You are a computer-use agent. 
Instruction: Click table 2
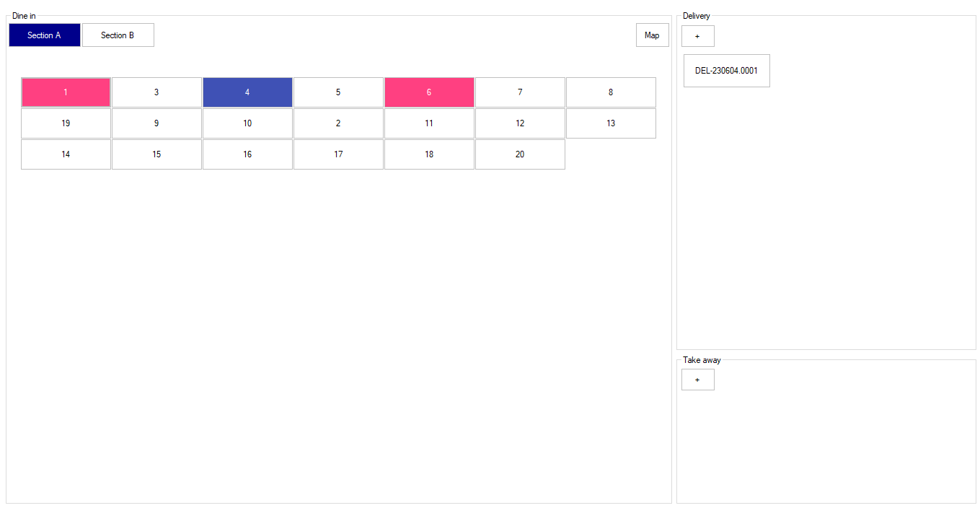tap(338, 123)
